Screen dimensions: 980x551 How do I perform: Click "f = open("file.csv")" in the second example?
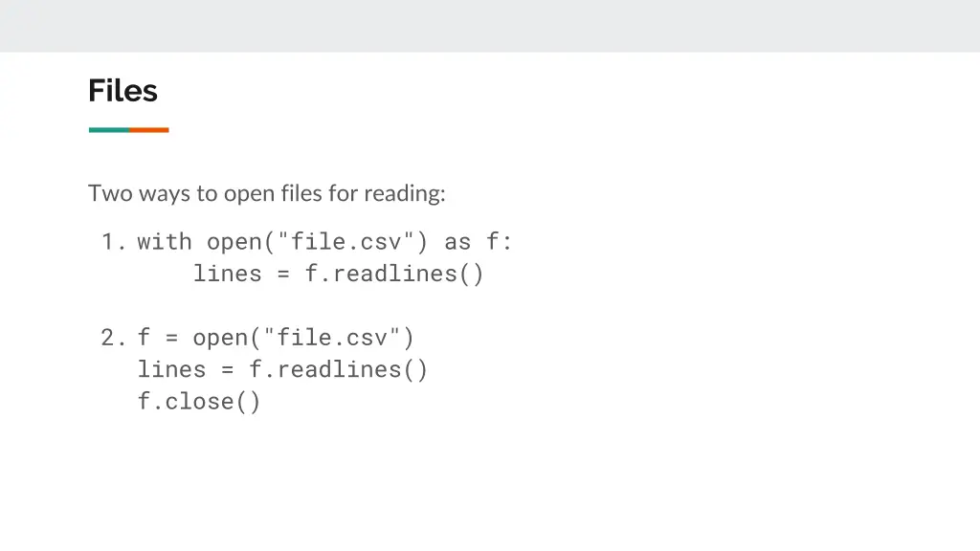point(276,338)
